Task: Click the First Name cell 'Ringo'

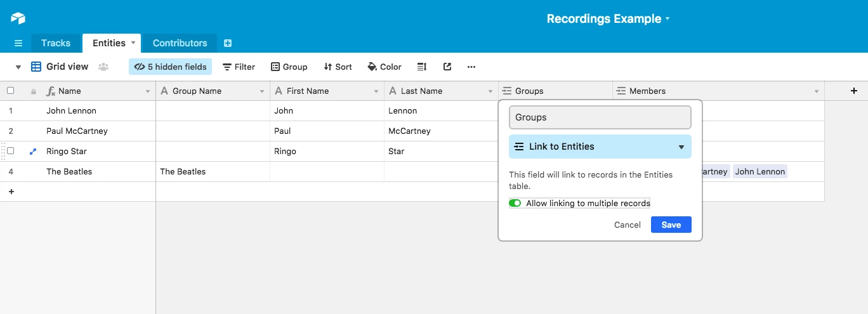Action: [327, 151]
